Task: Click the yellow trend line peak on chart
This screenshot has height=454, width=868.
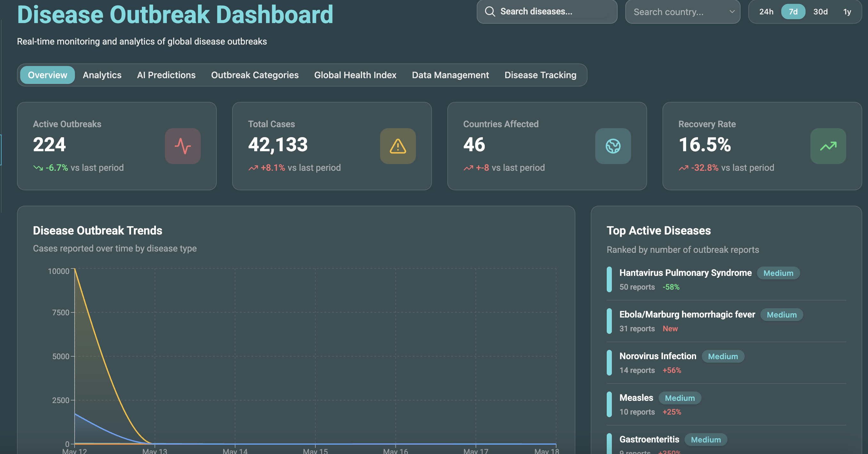Action: [75, 269]
